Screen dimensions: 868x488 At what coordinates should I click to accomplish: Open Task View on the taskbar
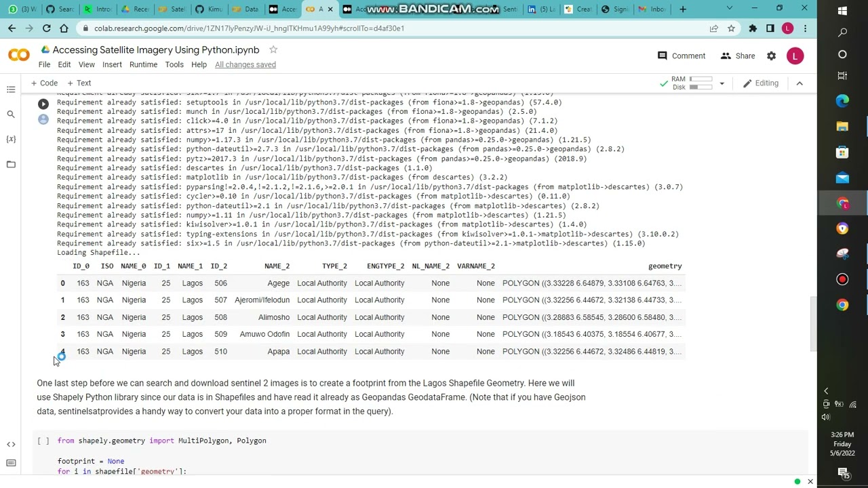(x=842, y=75)
